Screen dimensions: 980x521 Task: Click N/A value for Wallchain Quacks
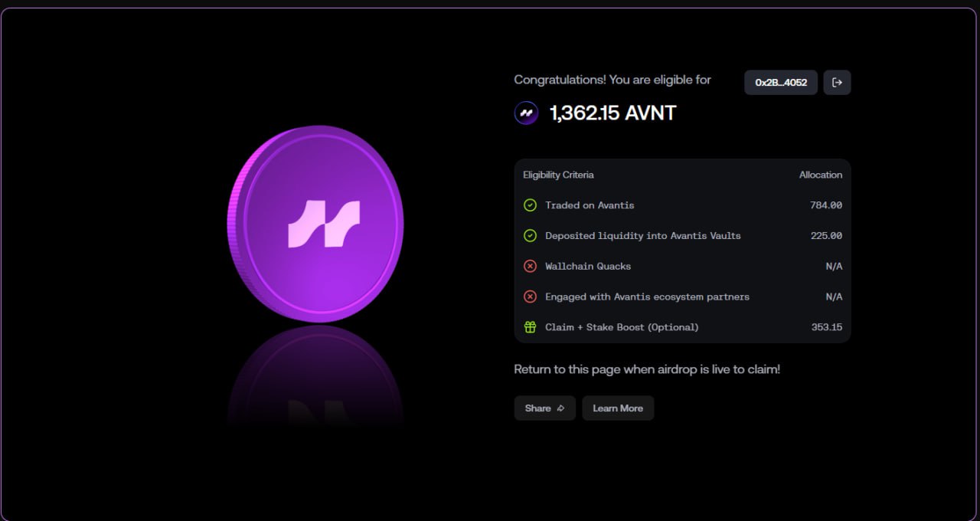coord(834,267)
